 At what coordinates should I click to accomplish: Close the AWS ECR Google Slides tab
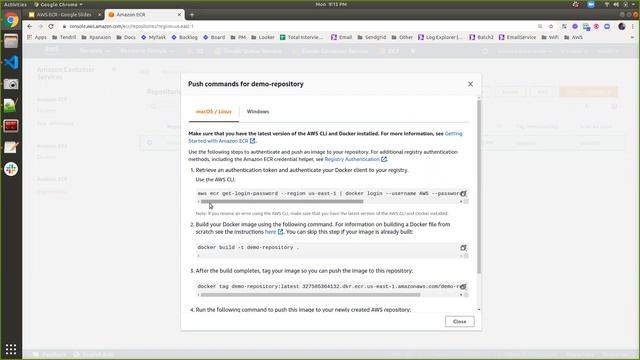click(99, 15)
